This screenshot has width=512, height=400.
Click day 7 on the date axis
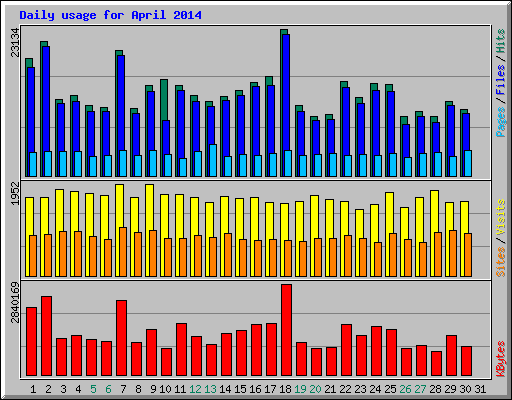coord(123,389)
